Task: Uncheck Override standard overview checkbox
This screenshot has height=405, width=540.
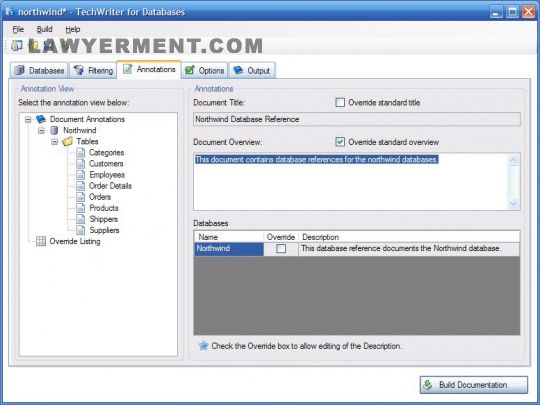Action: point(340,142)
